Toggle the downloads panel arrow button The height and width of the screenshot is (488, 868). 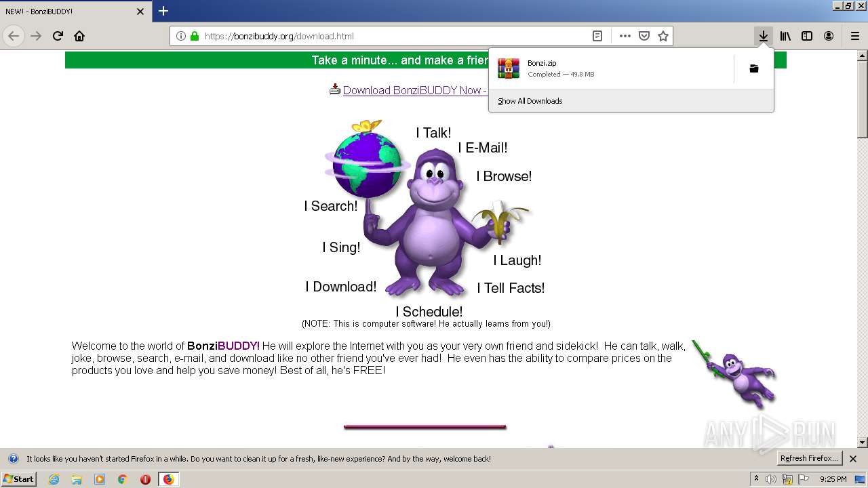(x=764, y=36)
